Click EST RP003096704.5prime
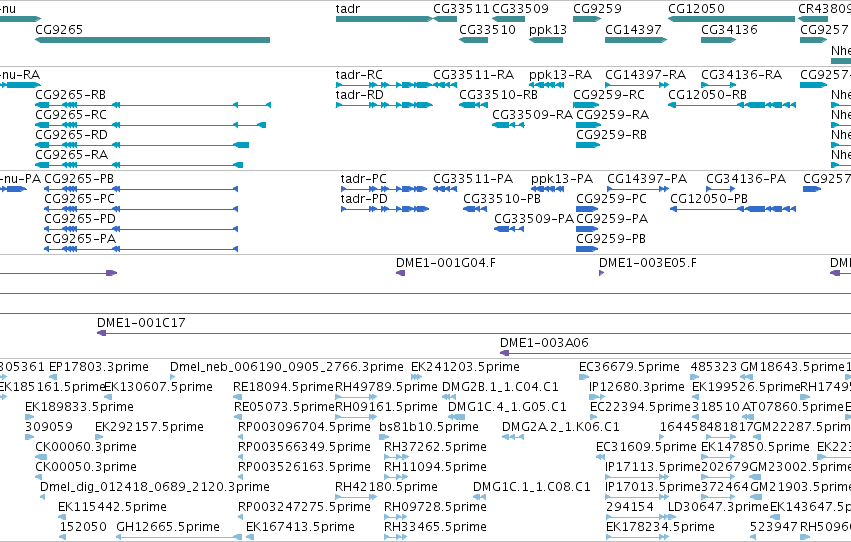 (242, 437)
